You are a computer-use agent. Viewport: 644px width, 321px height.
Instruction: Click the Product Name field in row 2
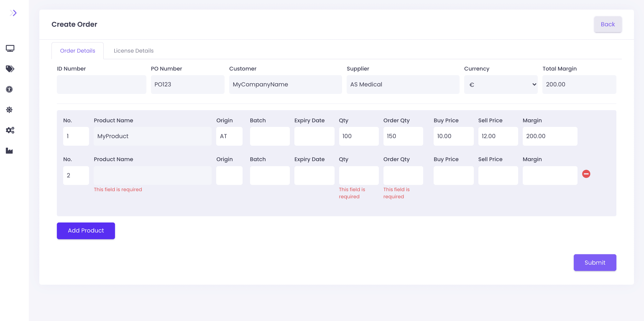(x=152, y=176)
